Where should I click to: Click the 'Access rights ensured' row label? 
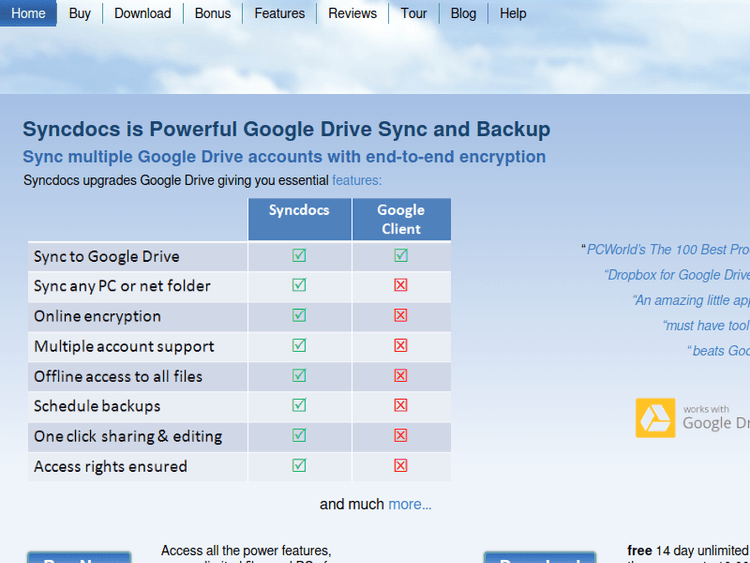(110, 466)
